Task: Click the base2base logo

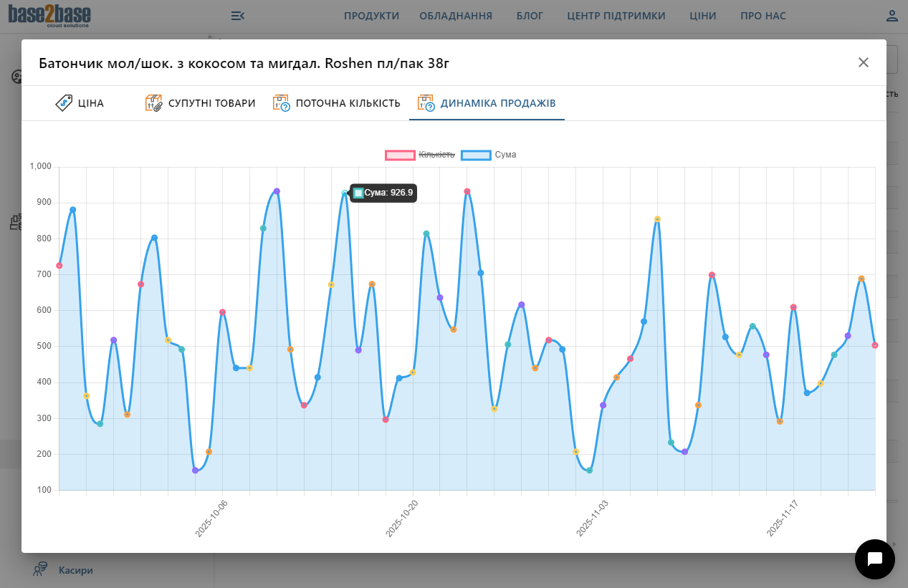Action: pyautogui.click(x=49, y=15)
